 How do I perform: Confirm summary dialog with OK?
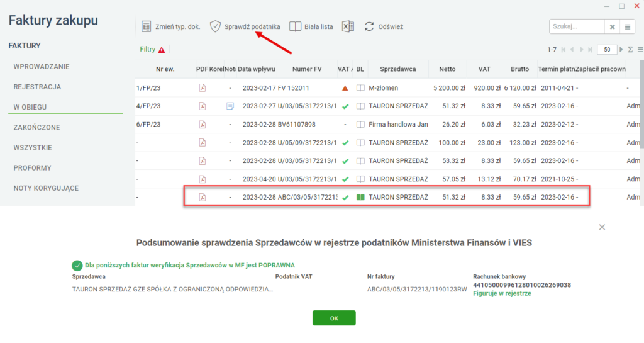[334, 318]
